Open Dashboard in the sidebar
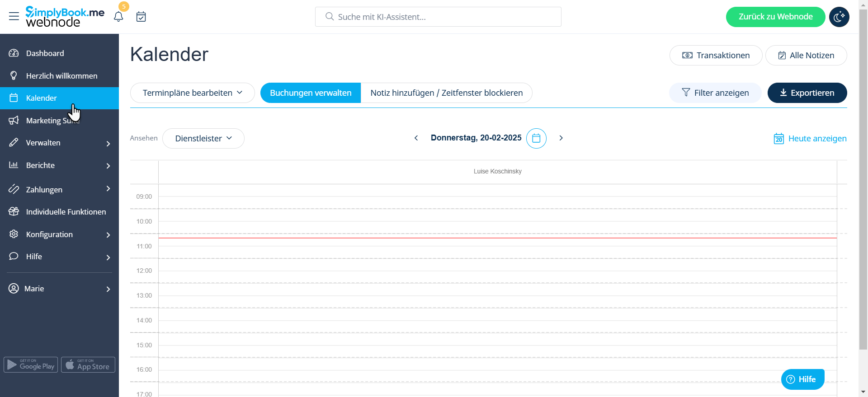Viewport: 868px width, 397px height. pyautogui.click(x=45, y=53)
